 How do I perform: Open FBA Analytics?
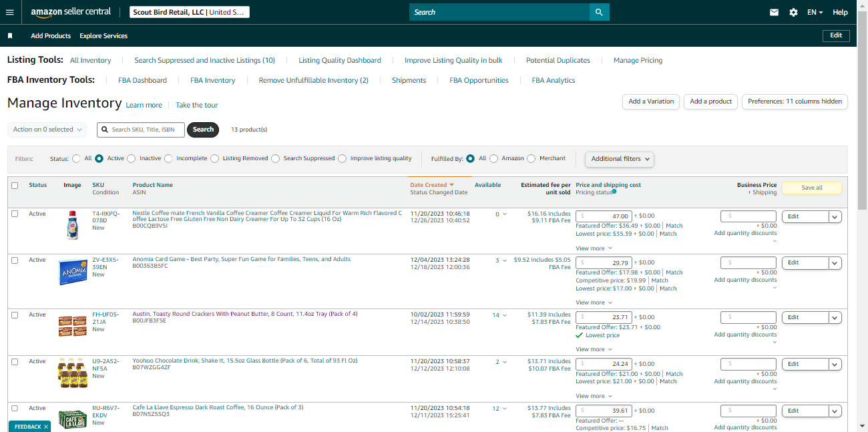click(x=554, y=80)
